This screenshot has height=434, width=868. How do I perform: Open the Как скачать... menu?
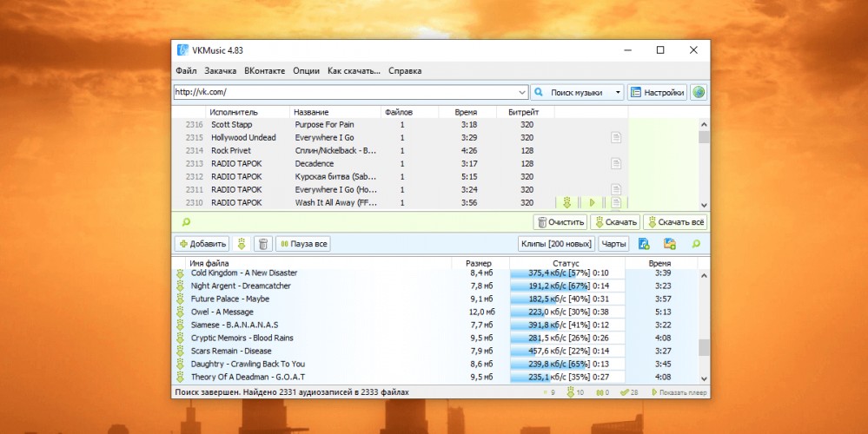tap(354, 71)
